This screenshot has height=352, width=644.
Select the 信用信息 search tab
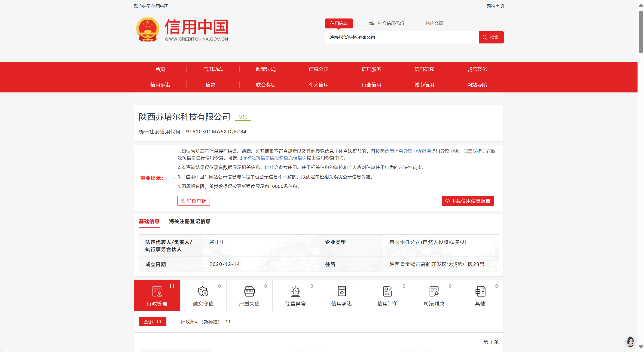click(339, 23)
